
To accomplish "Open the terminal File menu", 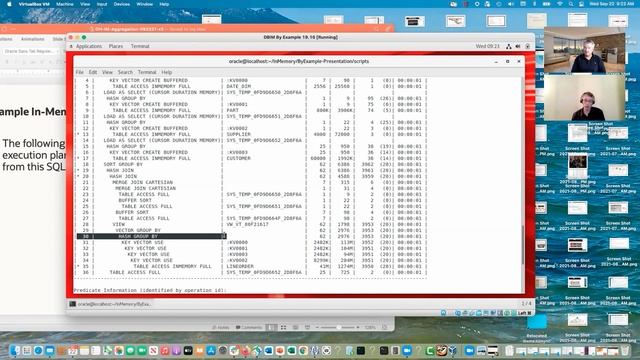I will (80, 72).
